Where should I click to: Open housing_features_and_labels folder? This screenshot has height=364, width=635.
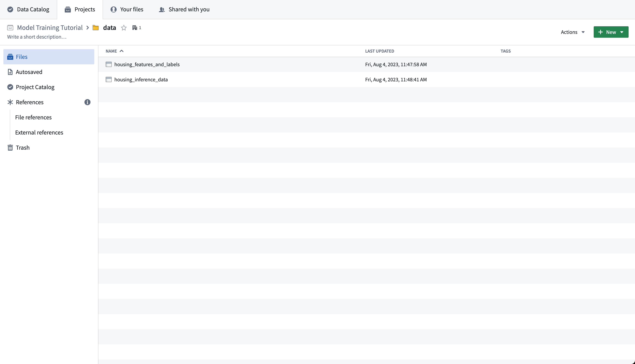(x=147, y=64)
